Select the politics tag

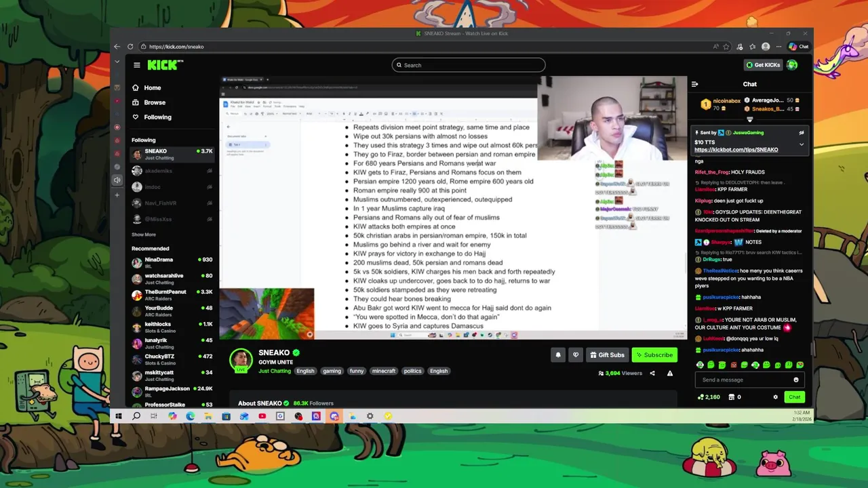(x=412, y=371)
